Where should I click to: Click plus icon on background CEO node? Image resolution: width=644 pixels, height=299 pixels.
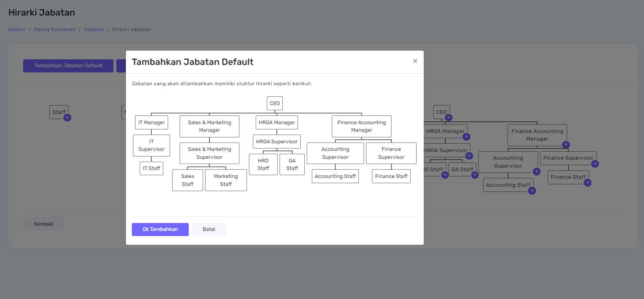(448, 117)
